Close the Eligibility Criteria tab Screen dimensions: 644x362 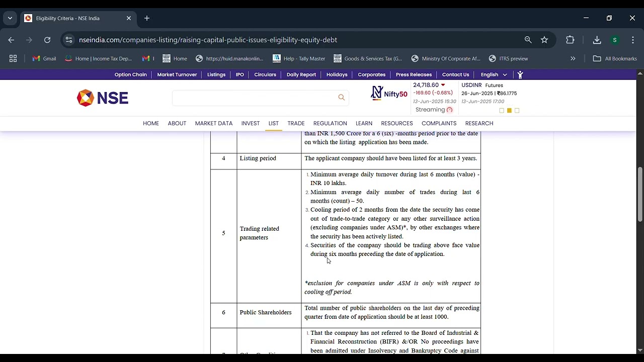coord(129,18)
